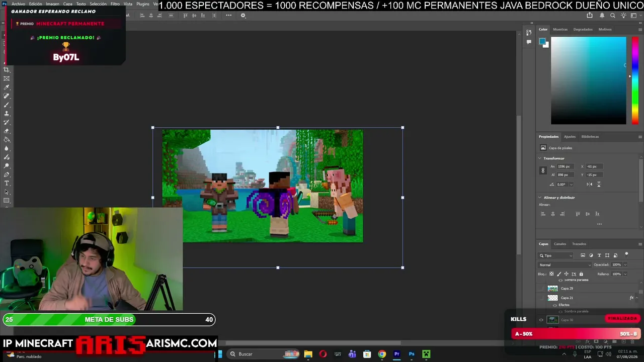Open collapsed Comments panel icon
This screenshot has height=362, width=644.
[x=529, y=42]
